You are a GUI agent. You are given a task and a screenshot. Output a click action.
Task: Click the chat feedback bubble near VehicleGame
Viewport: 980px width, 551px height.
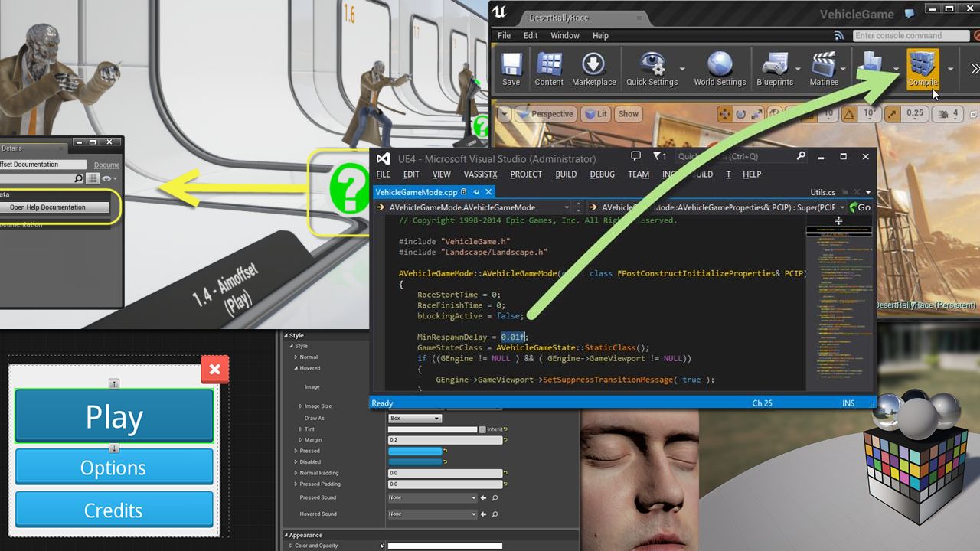pos(910,13)
